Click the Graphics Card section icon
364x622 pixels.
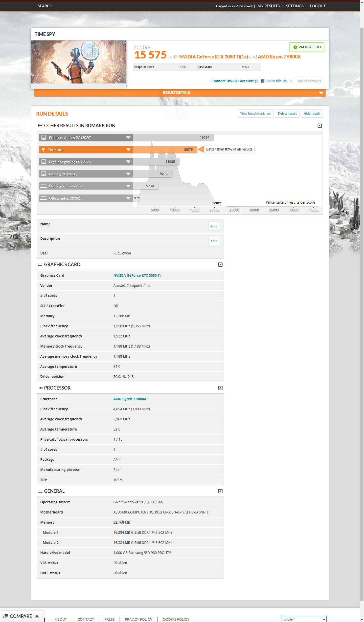click(40, 264)
